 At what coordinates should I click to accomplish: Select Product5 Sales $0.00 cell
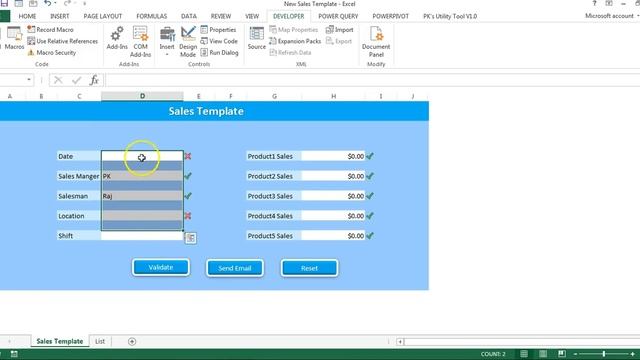333,236
